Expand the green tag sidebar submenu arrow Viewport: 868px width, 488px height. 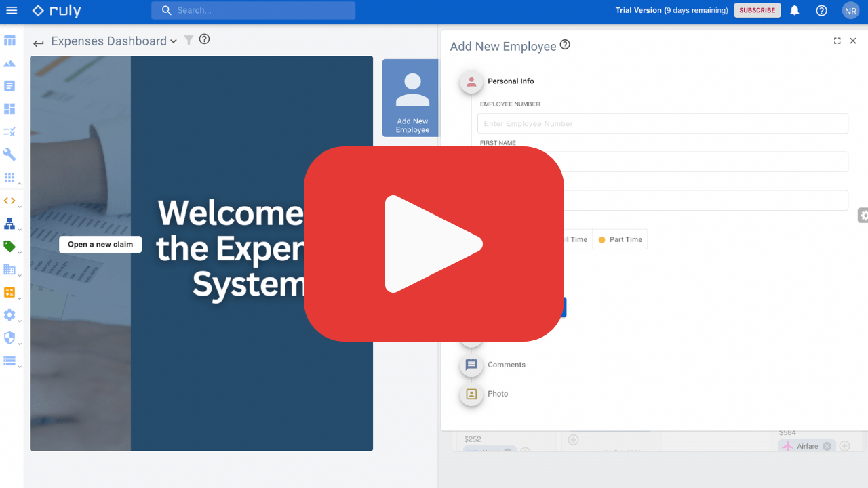tap(19, 253)
